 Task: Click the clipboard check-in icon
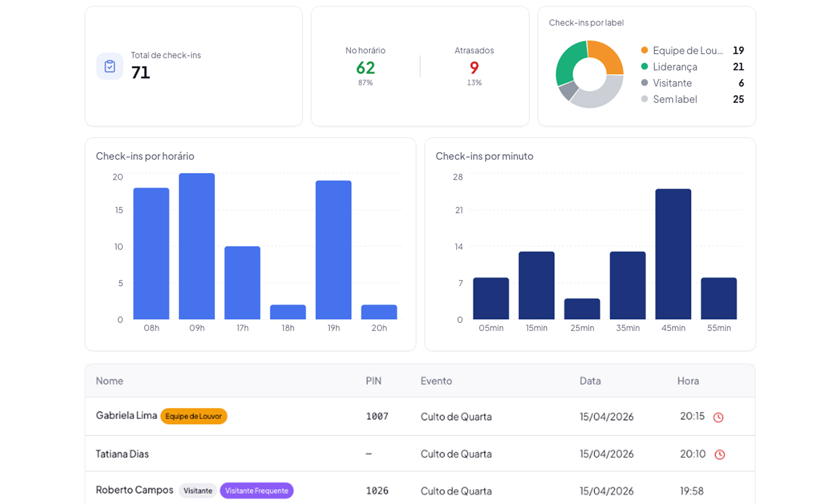tap(110, 66)
